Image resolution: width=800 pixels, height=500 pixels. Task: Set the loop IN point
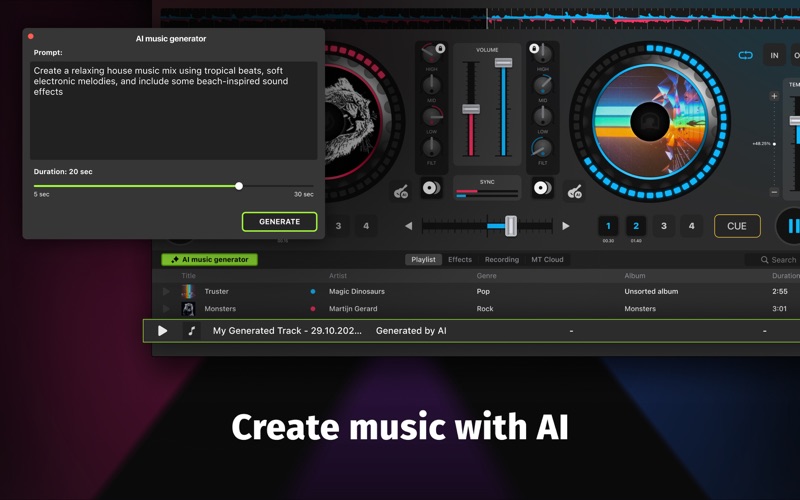pos(774,55)
